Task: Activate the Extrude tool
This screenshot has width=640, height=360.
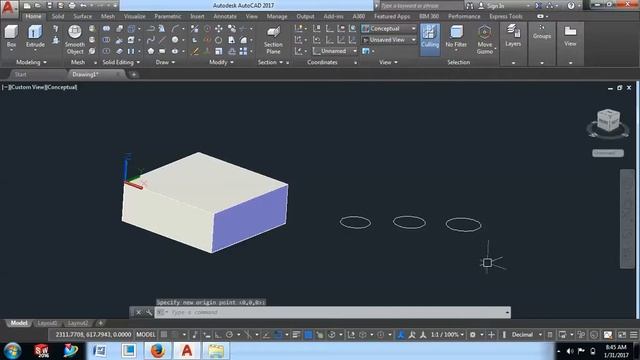Action: pos(35,37)
